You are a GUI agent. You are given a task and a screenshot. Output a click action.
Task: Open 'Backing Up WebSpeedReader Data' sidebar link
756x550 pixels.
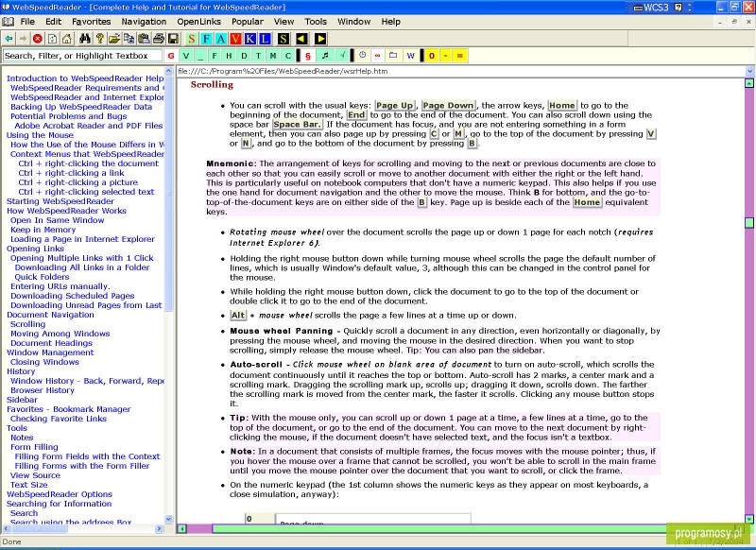pyautogui.click(x=81, y=107)
